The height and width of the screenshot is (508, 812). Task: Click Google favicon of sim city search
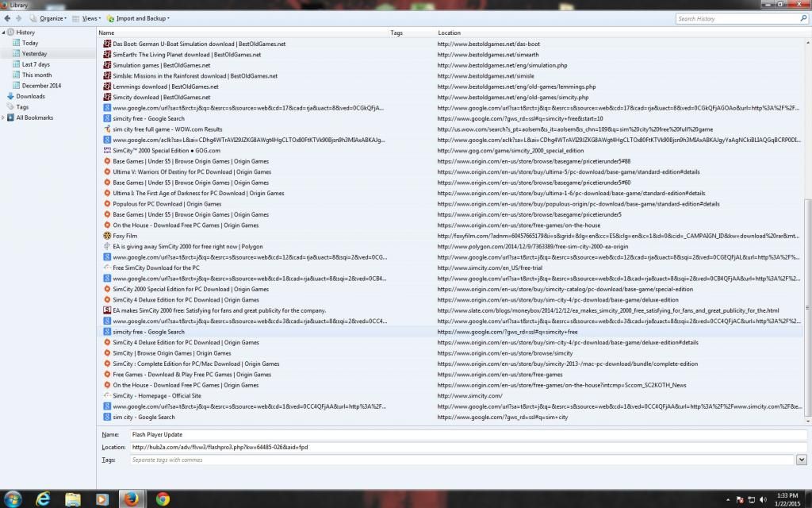107,417
